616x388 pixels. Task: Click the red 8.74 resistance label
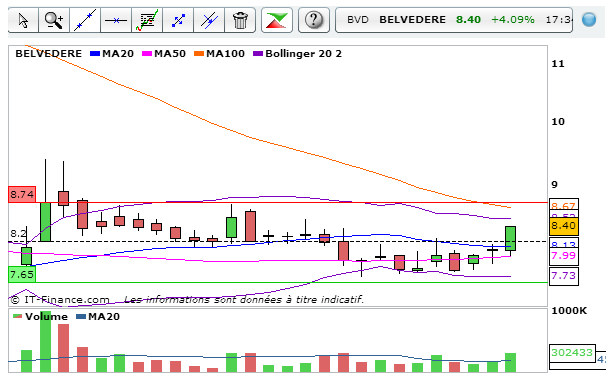point(22,194)
